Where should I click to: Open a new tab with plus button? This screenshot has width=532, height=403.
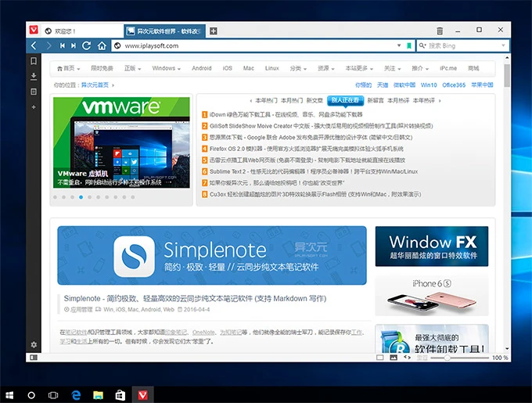213,31
